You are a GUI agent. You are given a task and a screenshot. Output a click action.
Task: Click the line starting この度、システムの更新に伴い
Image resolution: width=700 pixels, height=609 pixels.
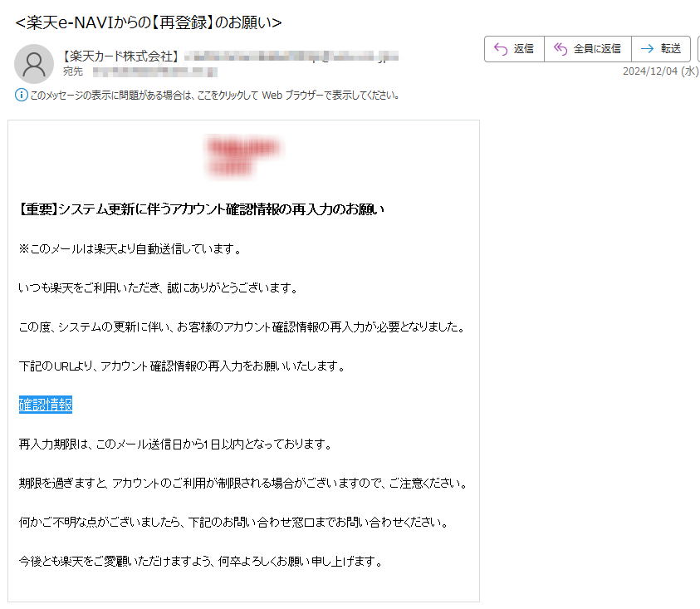coord(242,327)
